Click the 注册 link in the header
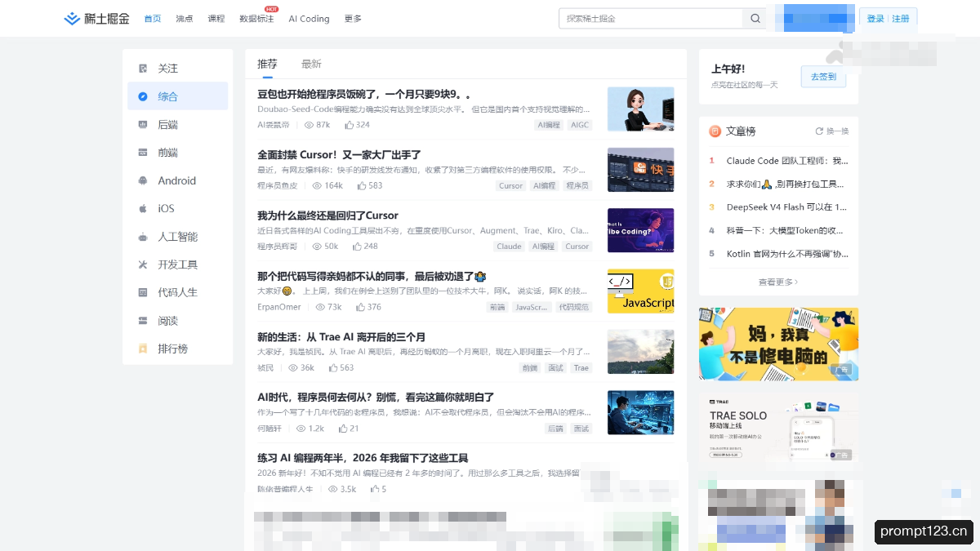 [x=901, y=19]
